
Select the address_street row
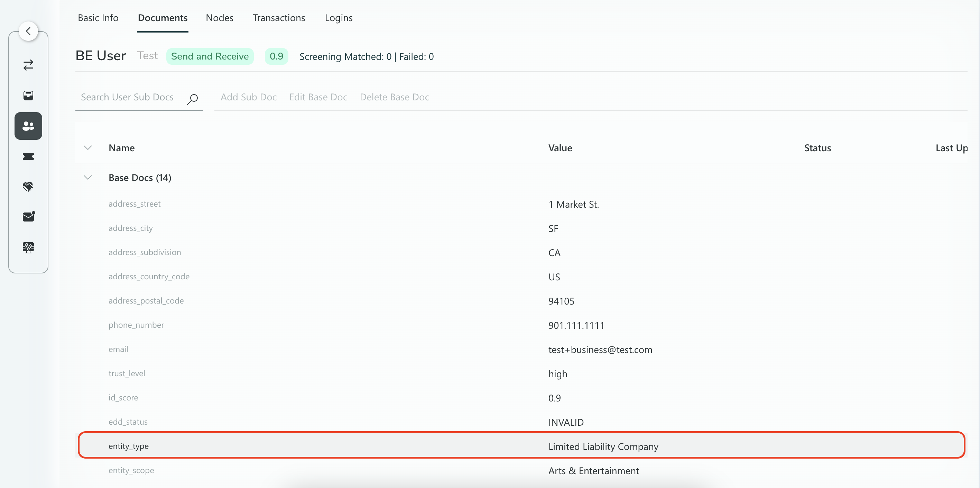[521, 204]
